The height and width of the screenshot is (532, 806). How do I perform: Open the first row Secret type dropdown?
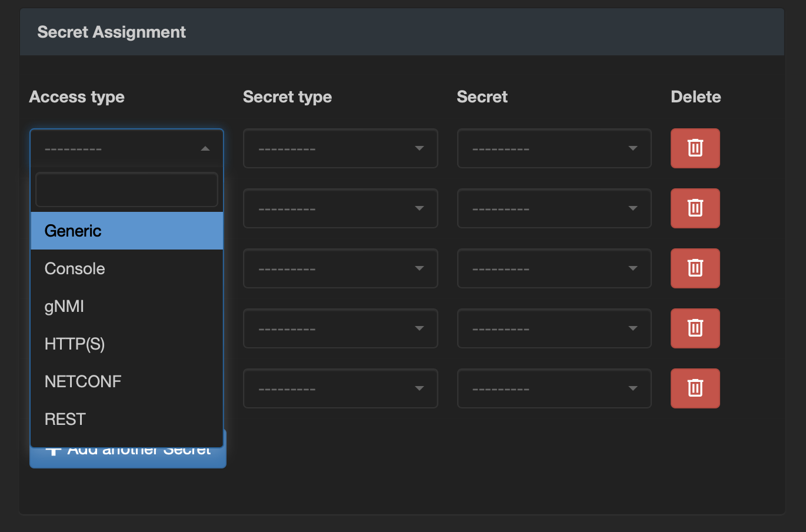340,148
